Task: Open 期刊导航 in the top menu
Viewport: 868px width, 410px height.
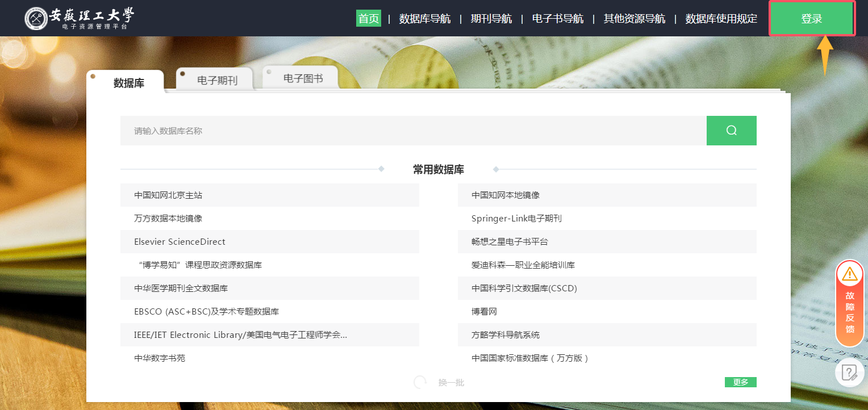Action: (491, 19)
